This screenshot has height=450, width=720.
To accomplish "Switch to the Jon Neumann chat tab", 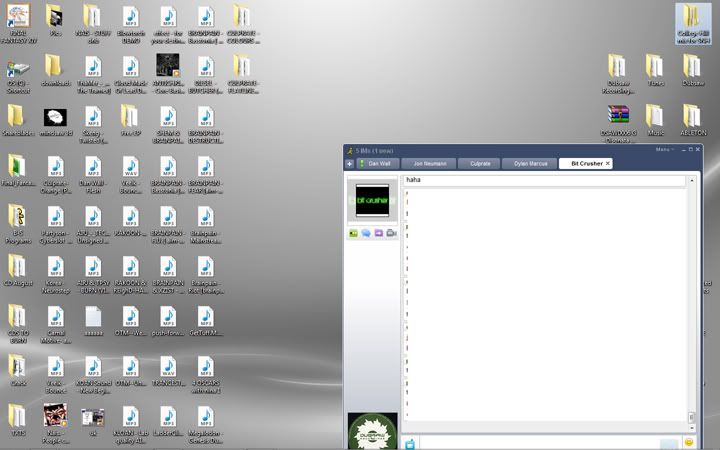I will 429,163.
